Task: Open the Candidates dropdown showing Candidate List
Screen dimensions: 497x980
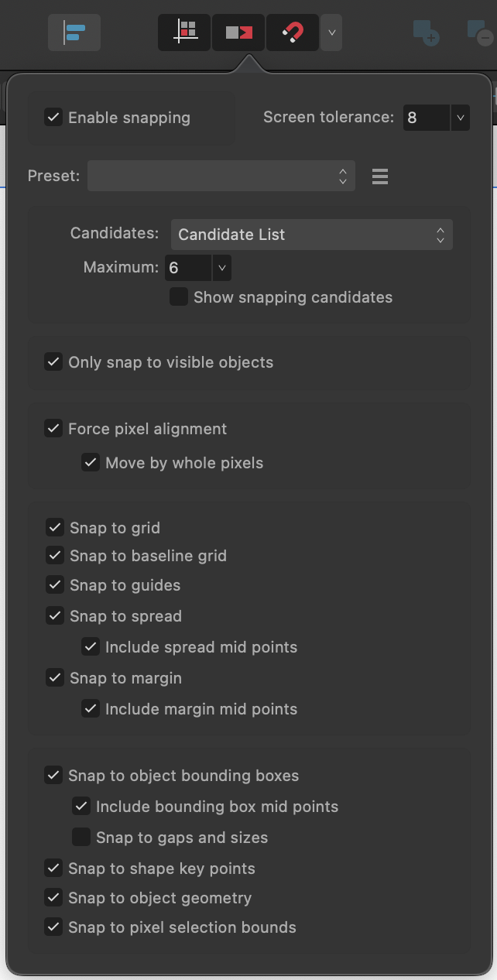Action: tap(311, 235)
